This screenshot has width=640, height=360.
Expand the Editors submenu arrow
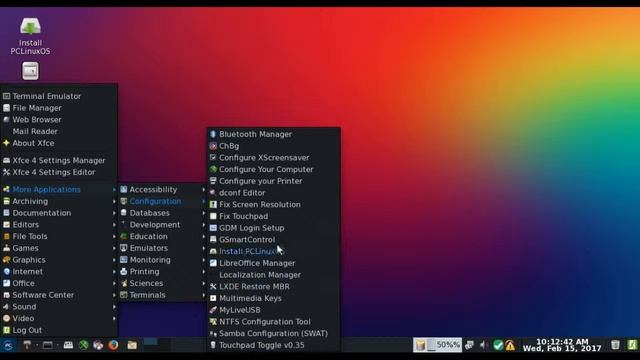coord(114,225)
